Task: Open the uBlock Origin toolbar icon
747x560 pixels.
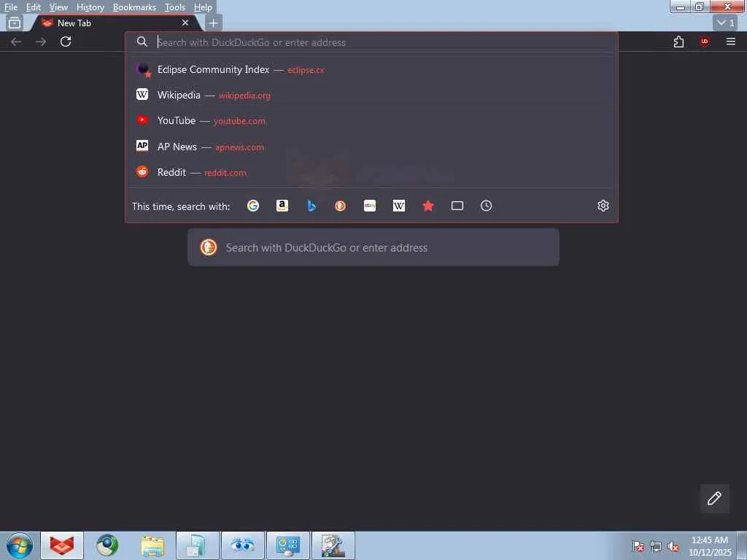Action: coord(705,42)
